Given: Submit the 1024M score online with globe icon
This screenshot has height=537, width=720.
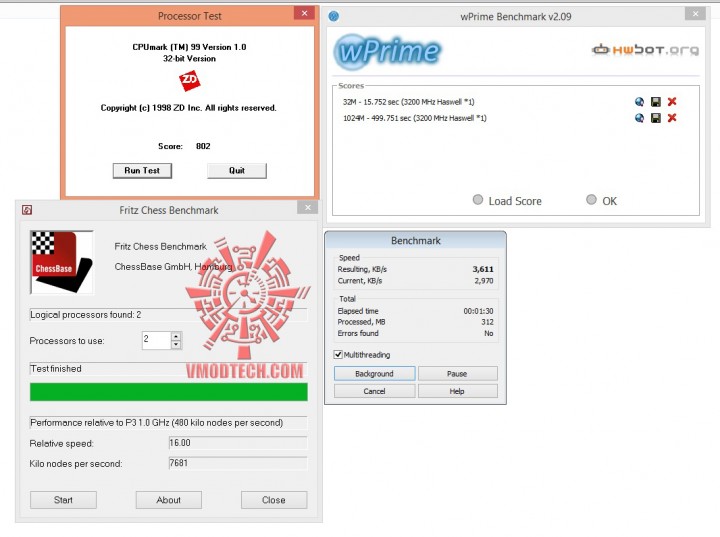Looking at the screenshot, I should pos(639,118).
